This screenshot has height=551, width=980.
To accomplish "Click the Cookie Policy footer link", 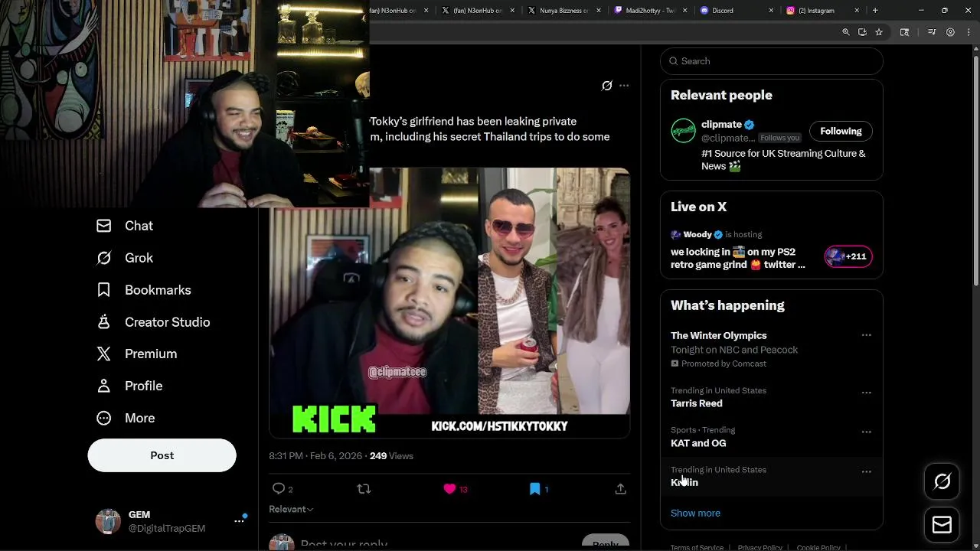I will 818,548.
